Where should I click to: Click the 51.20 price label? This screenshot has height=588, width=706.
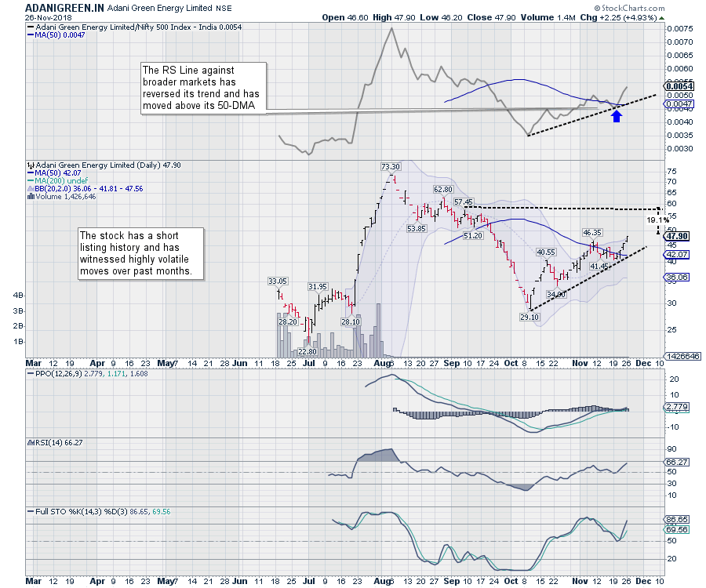(473, 236)
